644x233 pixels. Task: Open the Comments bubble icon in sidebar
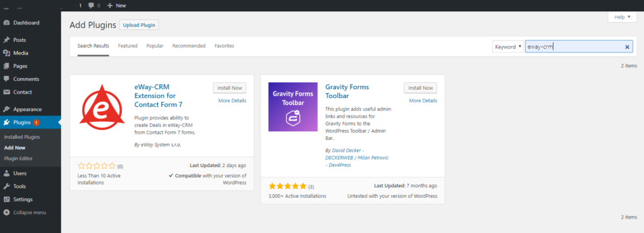pos(6,79)
